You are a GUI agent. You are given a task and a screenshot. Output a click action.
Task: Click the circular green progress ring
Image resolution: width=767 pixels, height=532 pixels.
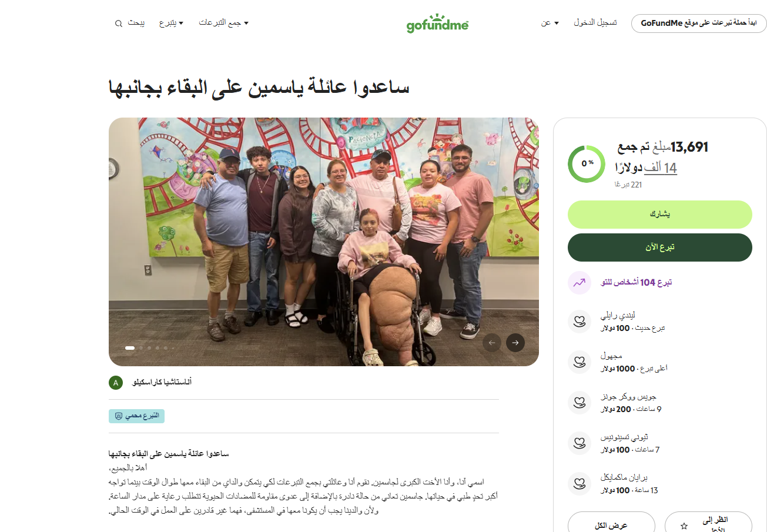coord(587,164)
